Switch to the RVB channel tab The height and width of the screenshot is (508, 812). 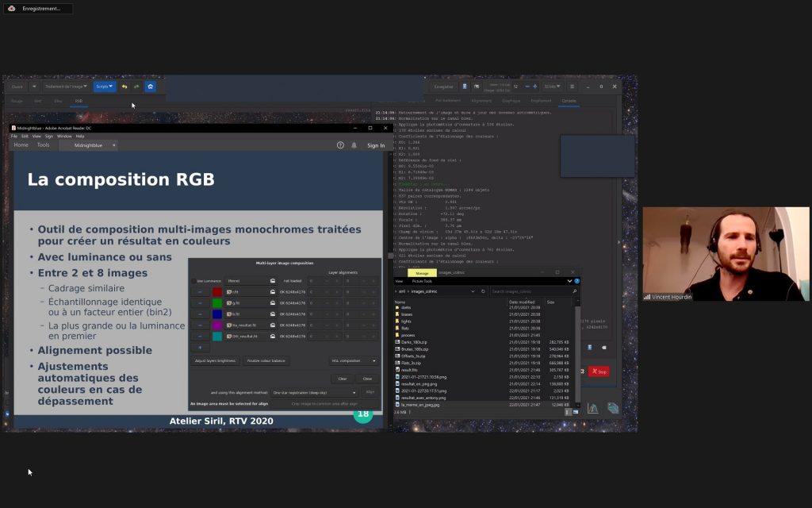[x=79, y=101]
